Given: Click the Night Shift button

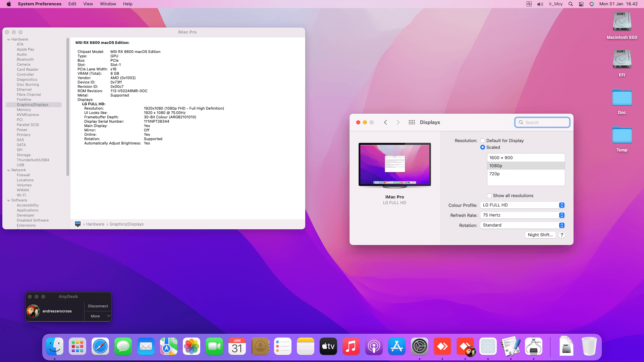Looking at the screenshot, I should coord(540,235).
